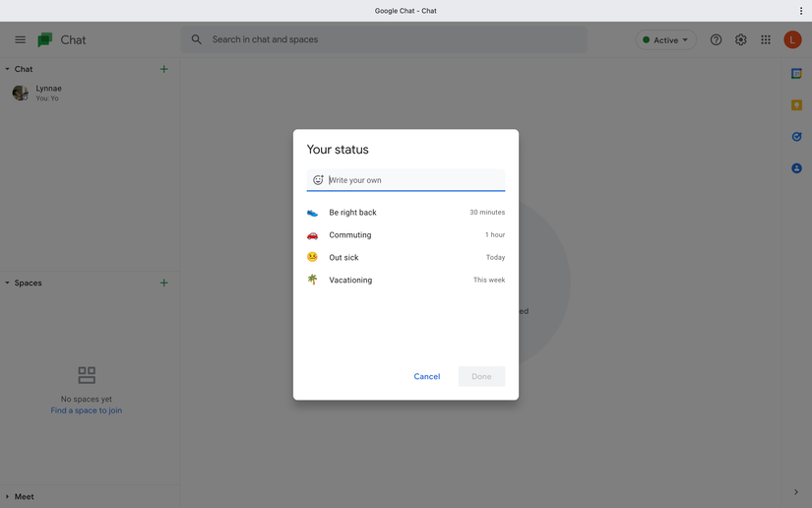This screenshot has width=812, height=508.
Task: Open the main hamburger menu
Action: click(x=21, y=40)
